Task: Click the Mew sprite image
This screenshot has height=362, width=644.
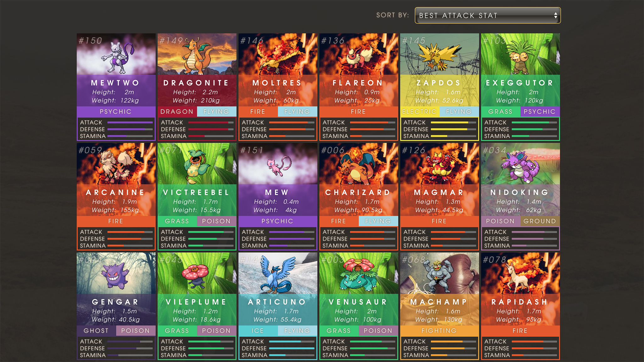Action: [279, 166]
